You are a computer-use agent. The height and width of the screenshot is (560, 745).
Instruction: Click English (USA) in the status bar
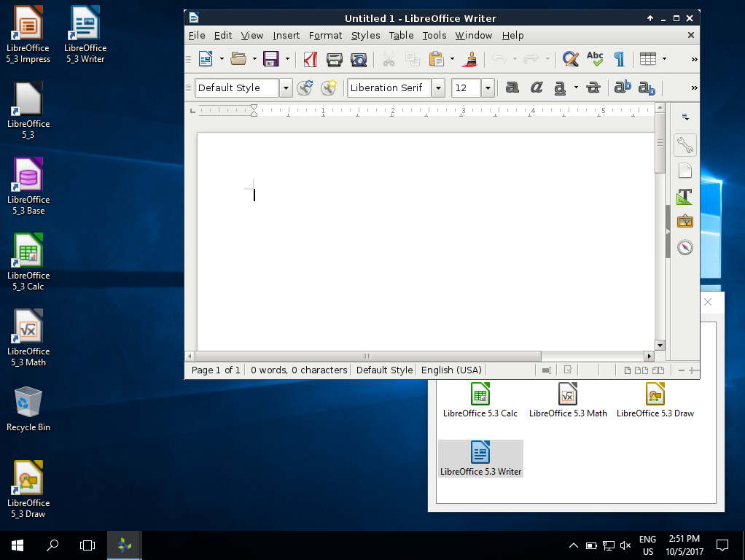click(451, 370)
